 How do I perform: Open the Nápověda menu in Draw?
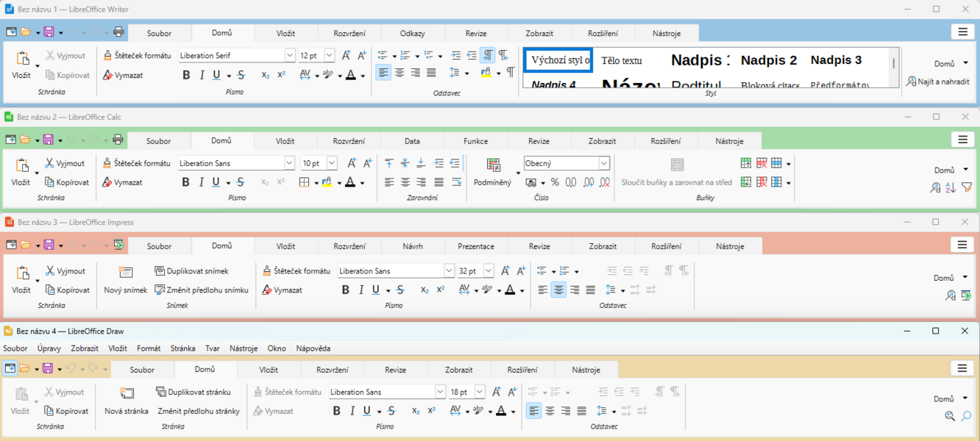pos(313,348)
